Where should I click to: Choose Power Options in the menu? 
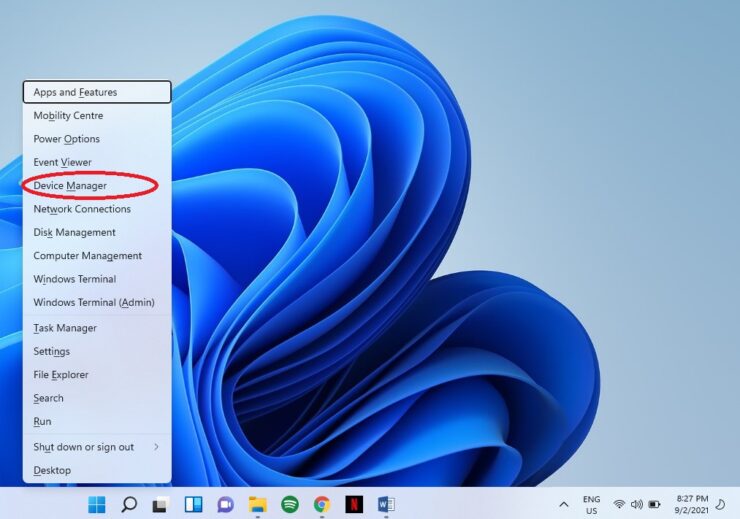click(x=97, y=139)
